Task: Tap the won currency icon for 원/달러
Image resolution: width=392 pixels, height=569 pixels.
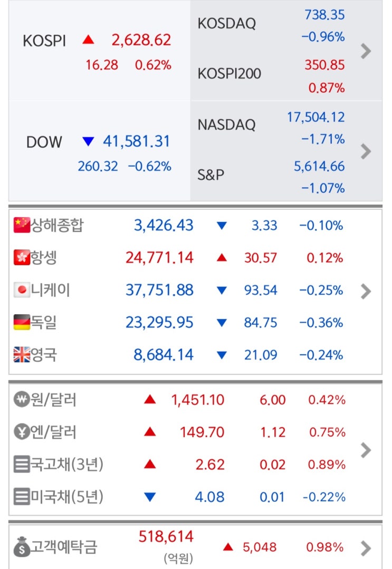Action: point(22,400)
